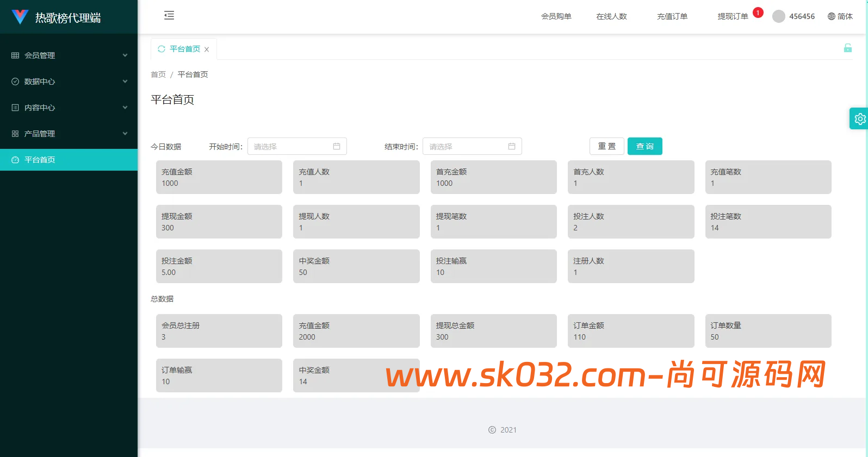Image resolution: width=868 pixels, height=457 pixels.
Task: Click the 结束时间 date input field
Action: pos(472,146)
